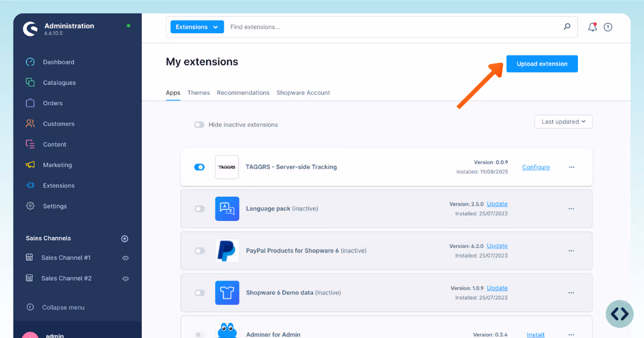Open more options for PayPal Products
Image resolution: width=644 pixels, height=338 pixels.
coord(571,251)
